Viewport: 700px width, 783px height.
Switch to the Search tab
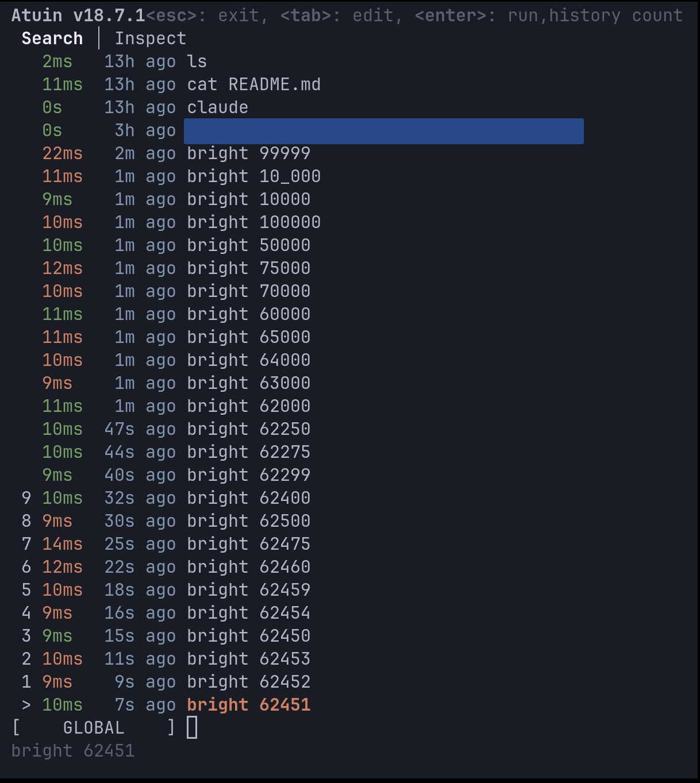(x=52, y=38)
